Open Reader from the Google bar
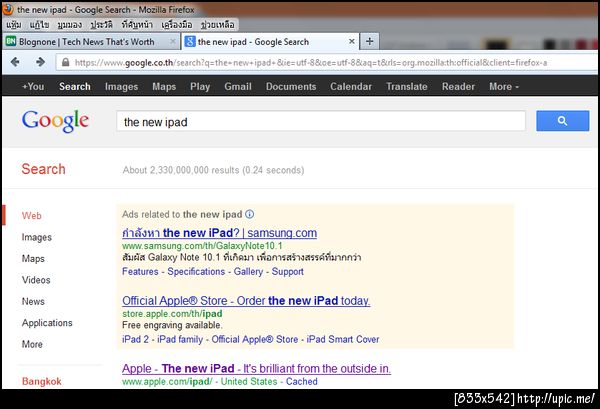 [458, 86]
